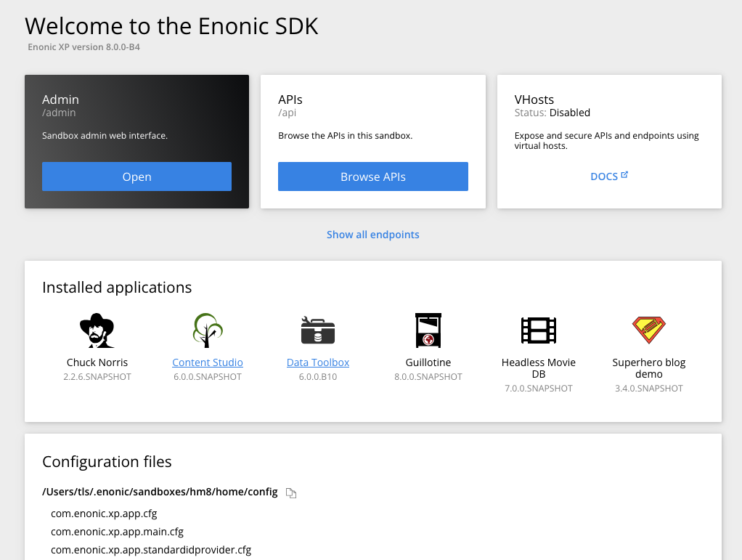Click the Welcome to the Enonic SDK heading
Screen dimensions: 742x560
(x=172, y=26)
